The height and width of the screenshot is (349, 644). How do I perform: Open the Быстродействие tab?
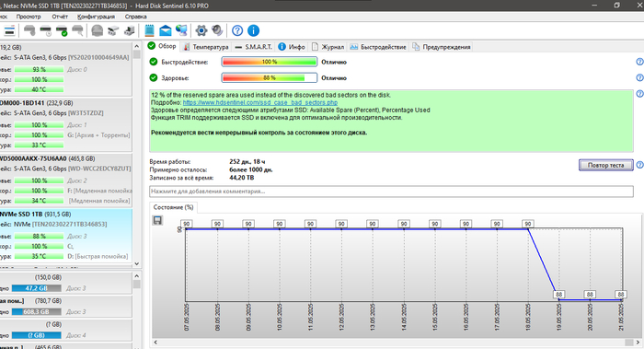[378, 47]
